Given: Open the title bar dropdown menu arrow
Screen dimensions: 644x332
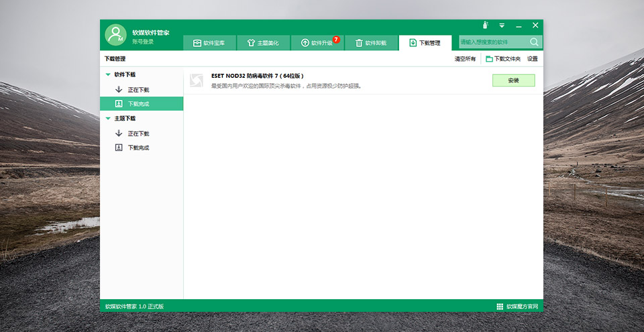Looking at the screenshot, I should [x=501, y=25].
